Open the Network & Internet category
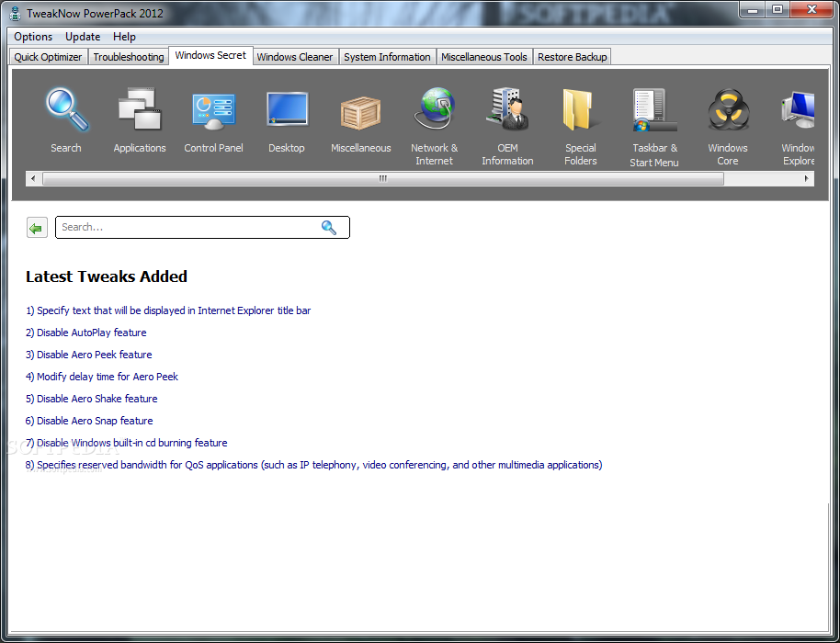The width and height of the screenshot is (840, 643). [x=435, y=127]
